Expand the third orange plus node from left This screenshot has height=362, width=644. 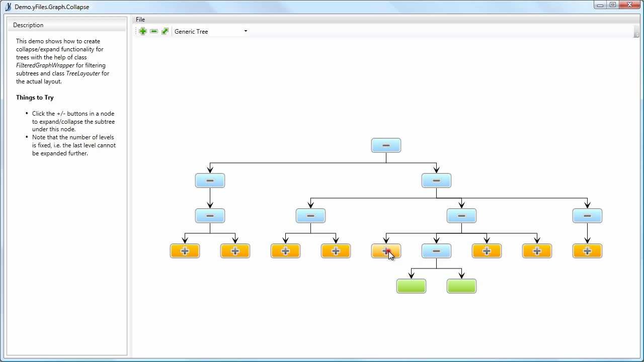point(285,251)
